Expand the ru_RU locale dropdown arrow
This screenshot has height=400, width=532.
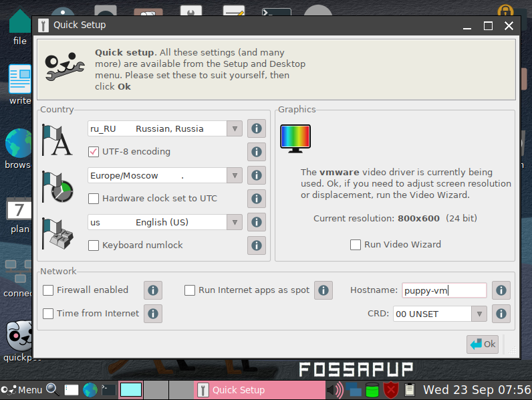click(235, 128)
